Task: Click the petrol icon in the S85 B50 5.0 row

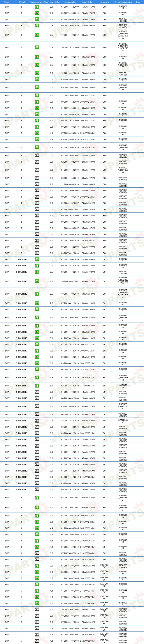Action: pos(37,386)
